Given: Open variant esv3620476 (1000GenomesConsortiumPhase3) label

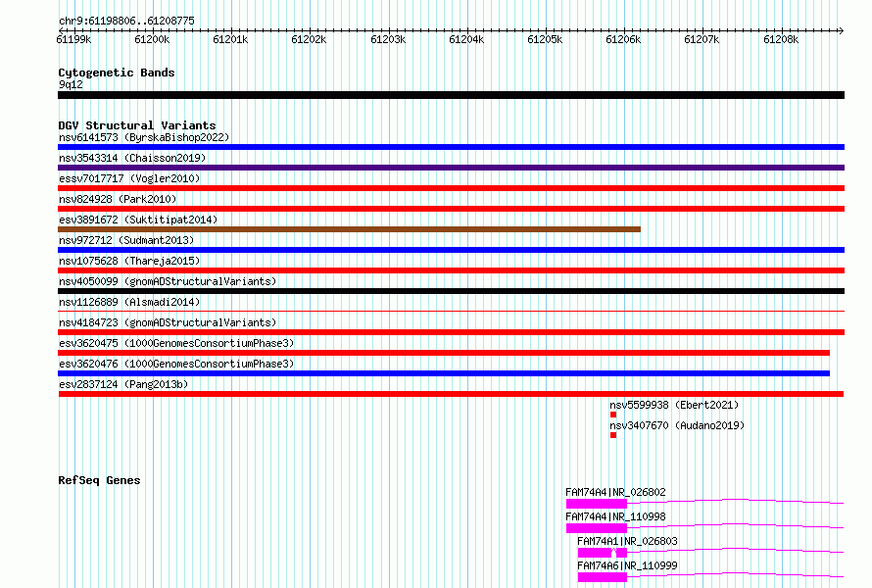Looking at the screenshot, I should pyautogui.click(x=176, y=364).
